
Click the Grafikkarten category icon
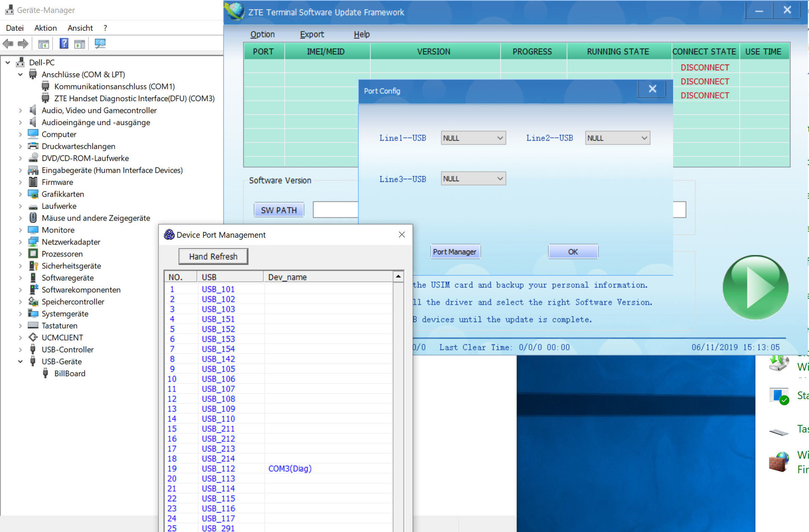point(33,194)
